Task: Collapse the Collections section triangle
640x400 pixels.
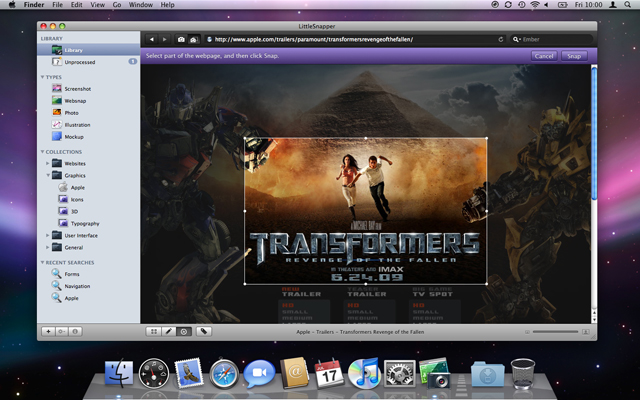Action: click(x=42, y=151)
